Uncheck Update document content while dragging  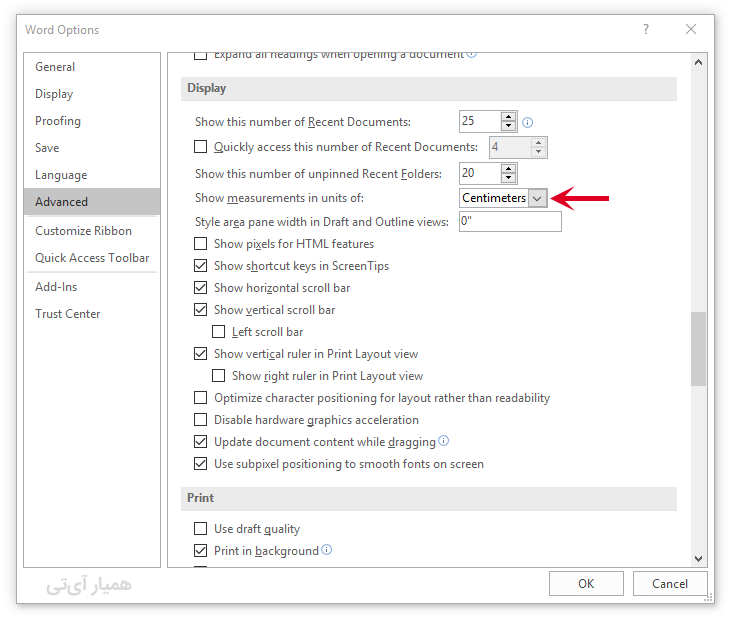[x=200, y=441]
